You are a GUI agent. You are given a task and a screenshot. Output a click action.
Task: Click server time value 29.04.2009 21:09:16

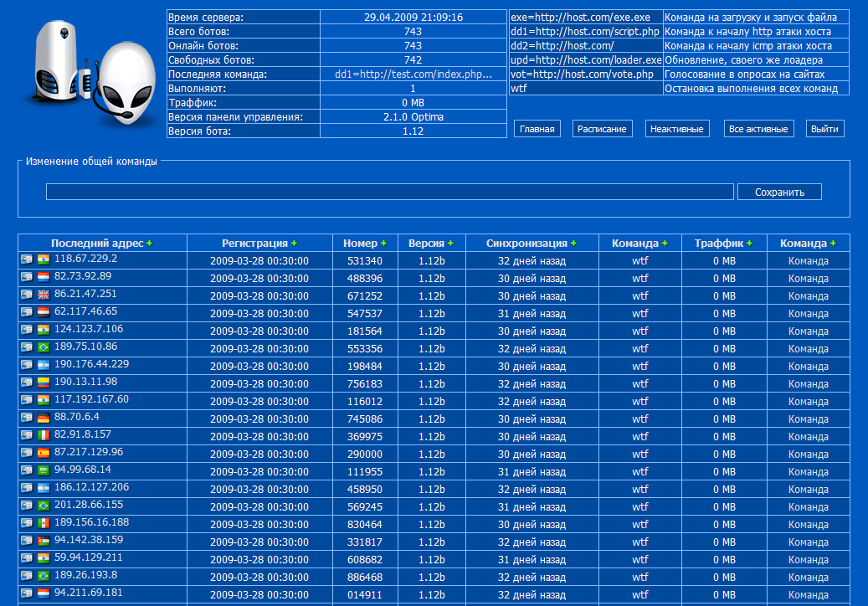(x=413, y=17)
